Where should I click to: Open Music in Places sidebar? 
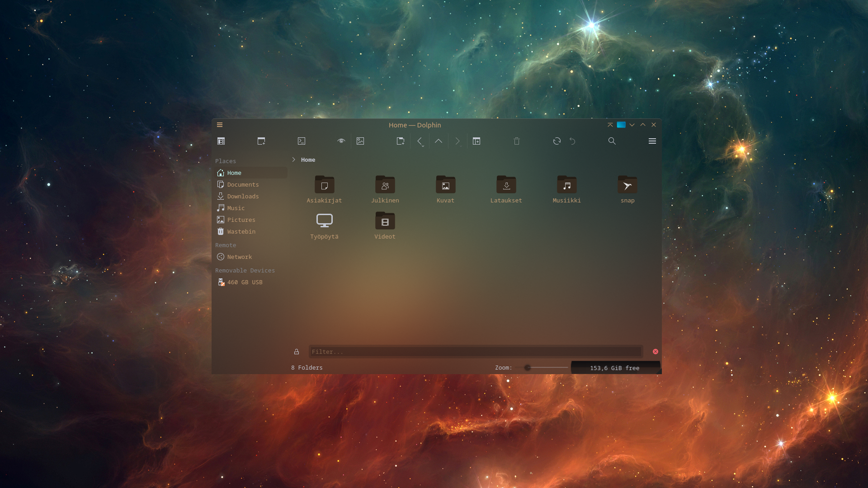click(250, 208)
